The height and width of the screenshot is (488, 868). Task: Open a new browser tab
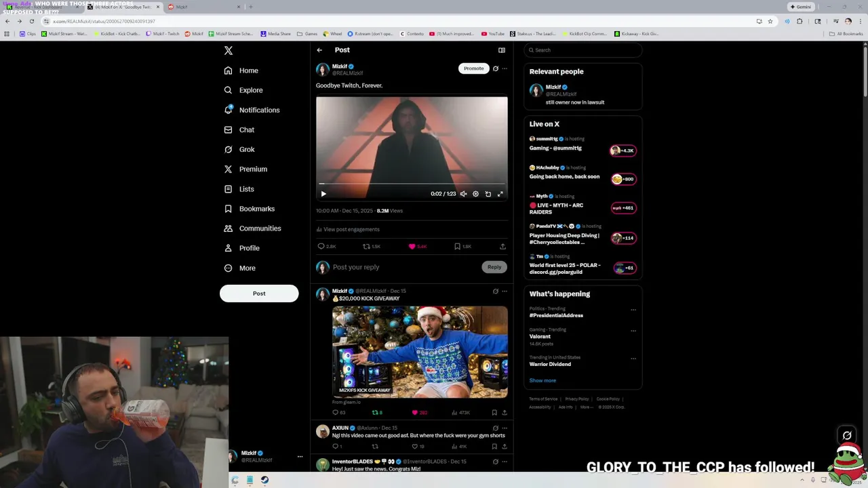[x=250, y=7]
